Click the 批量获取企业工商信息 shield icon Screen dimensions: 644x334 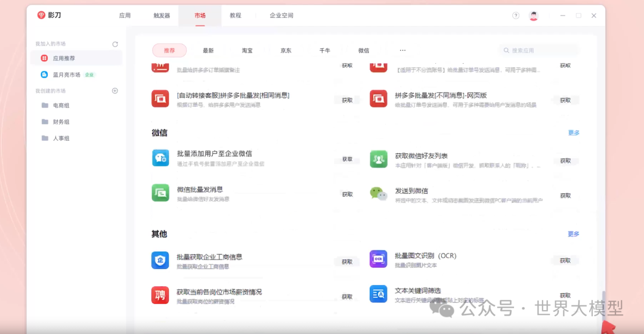pyautogui.click(x=160, y=261)
